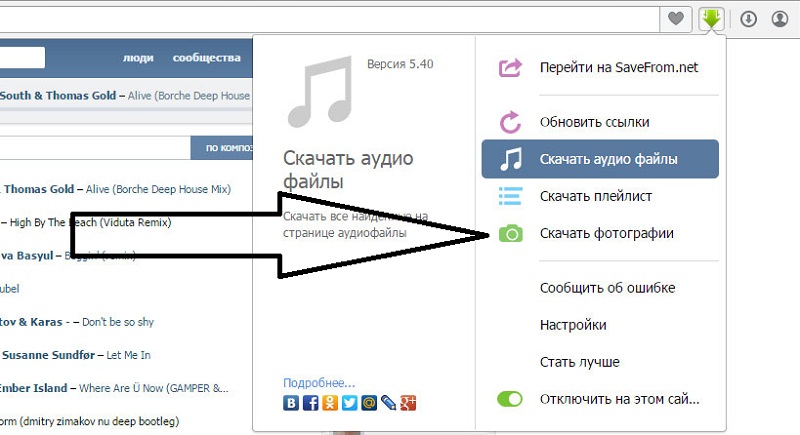The width and height of the screenshot is (800, 435).
Task: Click now-playing track 'South & Thomas Gold – Alive'
Action: (125, 95)
